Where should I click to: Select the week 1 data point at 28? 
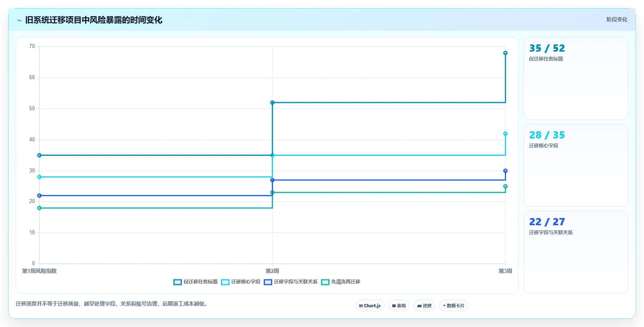click(39, 177)
